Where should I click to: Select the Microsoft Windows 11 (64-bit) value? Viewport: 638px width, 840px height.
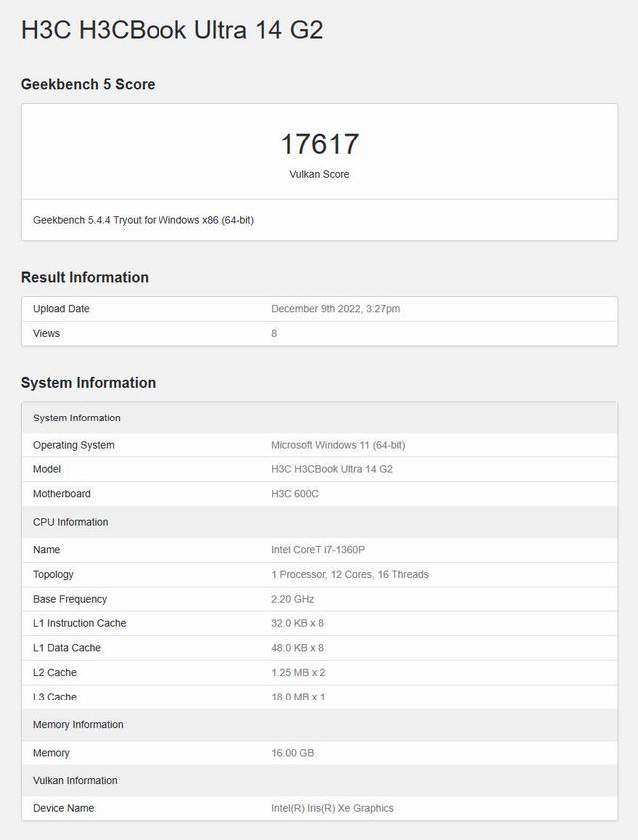(x=338, y=445)
